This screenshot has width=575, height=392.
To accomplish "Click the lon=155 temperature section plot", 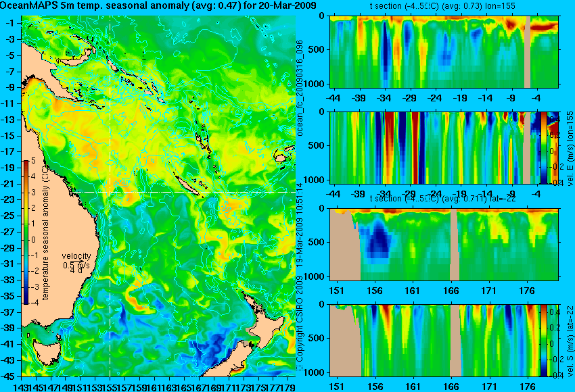I will click(444, 51).
